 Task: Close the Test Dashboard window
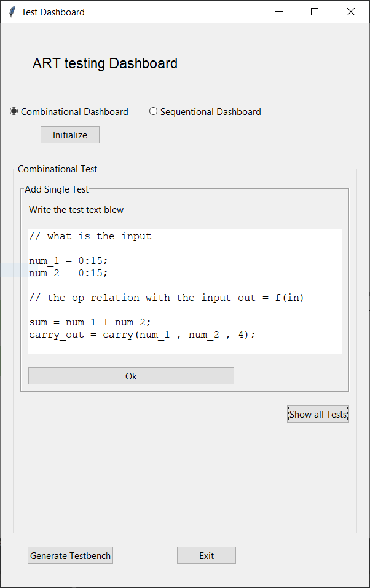[x=351, y=12]
